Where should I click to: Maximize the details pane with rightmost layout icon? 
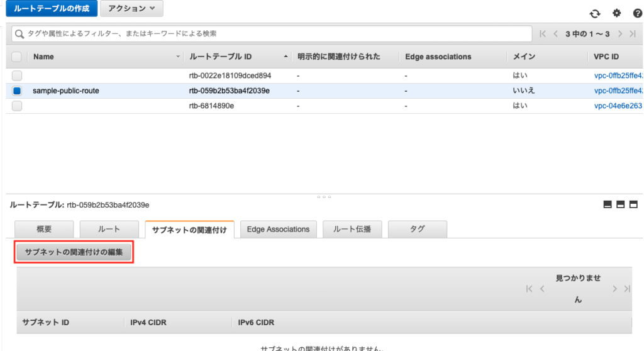click(633, 204)
